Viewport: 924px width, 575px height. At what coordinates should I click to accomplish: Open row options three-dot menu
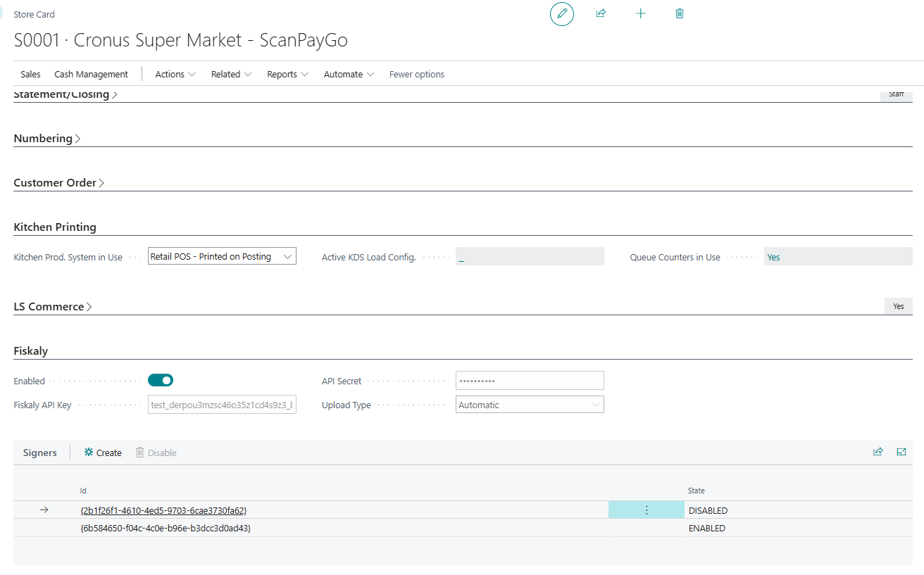coord(646,510)
